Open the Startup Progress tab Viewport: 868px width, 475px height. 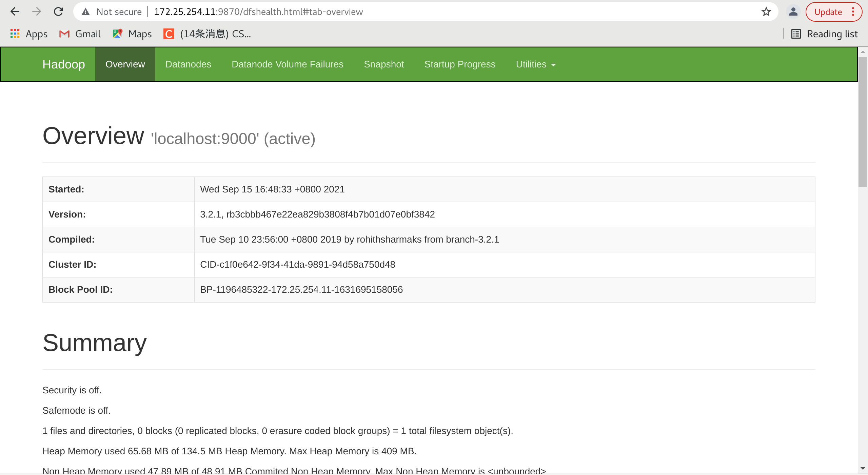click(x=460, y=64)
